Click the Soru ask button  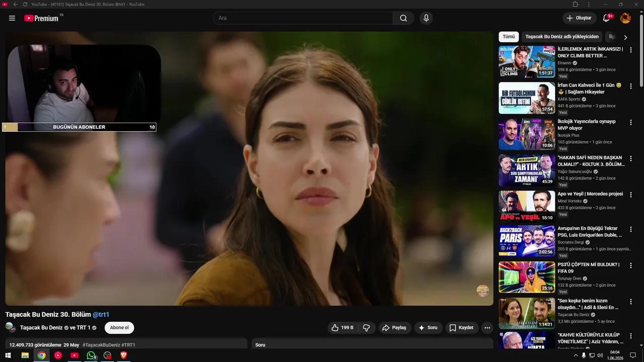(428, 328)
